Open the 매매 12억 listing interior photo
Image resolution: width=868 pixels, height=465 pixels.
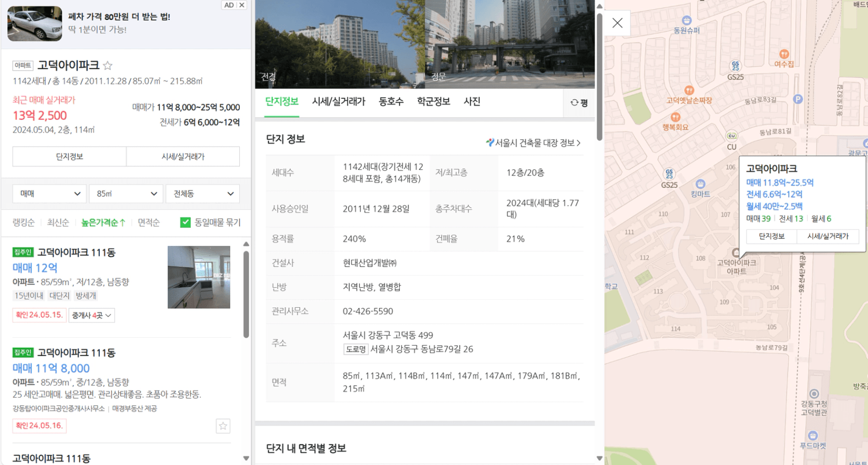click(199, 277)
